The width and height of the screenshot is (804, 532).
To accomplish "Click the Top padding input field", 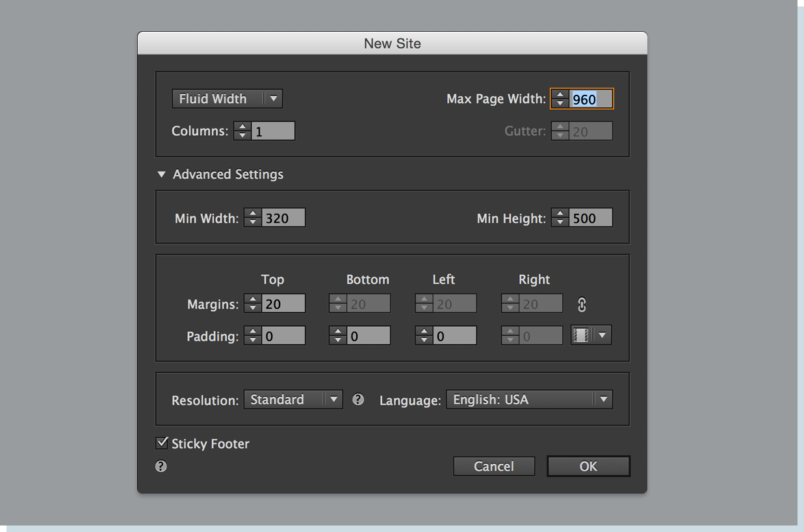I will point(283,336).
